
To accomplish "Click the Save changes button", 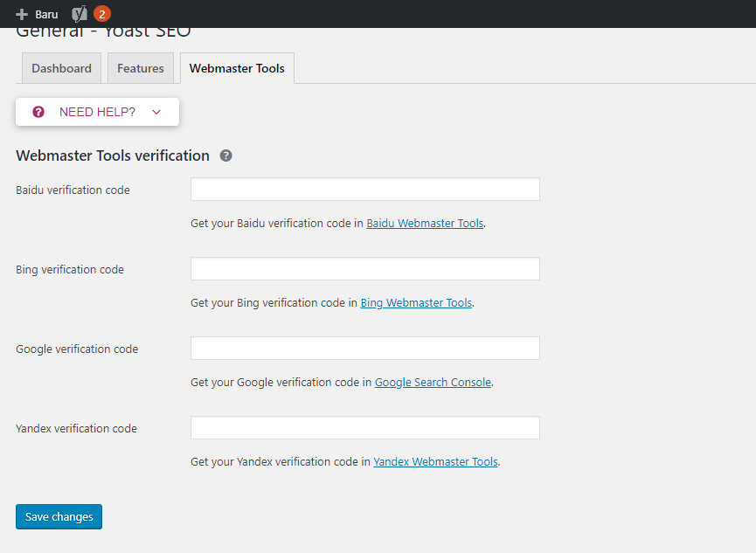I will click(59, 517).
